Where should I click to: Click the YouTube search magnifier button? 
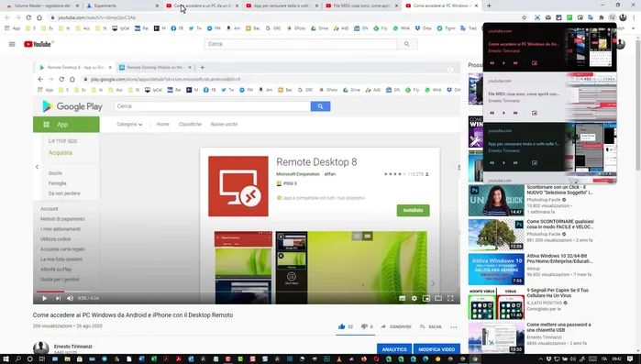(407, 44)
